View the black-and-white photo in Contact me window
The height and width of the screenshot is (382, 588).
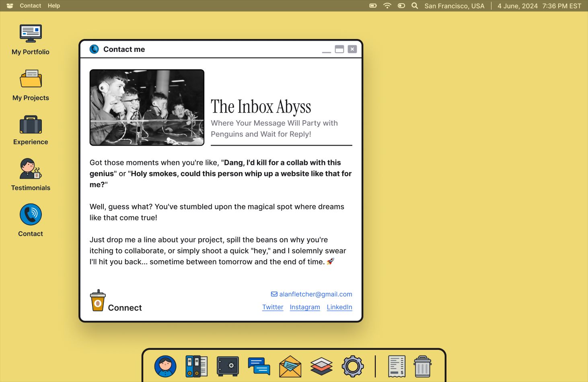pos(146,107)
